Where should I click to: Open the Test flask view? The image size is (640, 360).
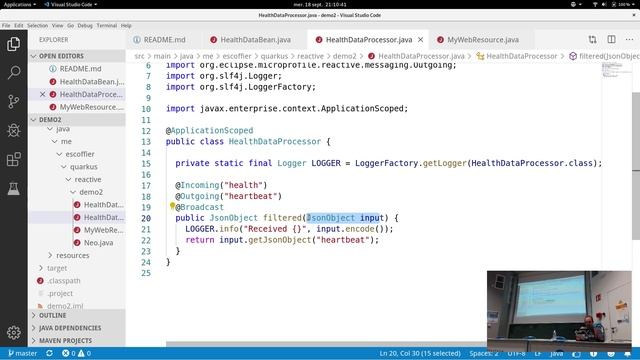(x=13, y=188)
